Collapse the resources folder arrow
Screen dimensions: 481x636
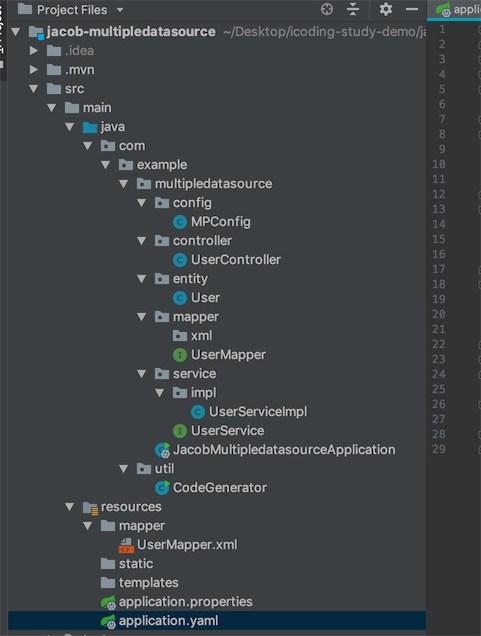[x=70, y=507]
